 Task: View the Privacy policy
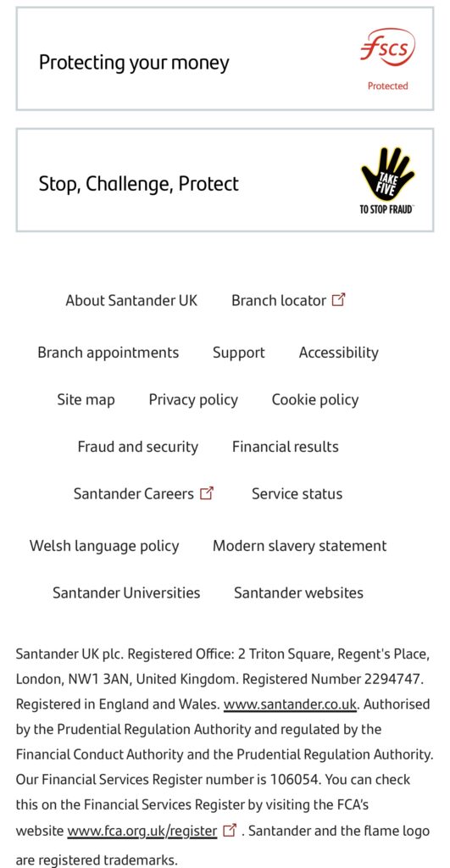pyautogui.click(x=193, y=400)
